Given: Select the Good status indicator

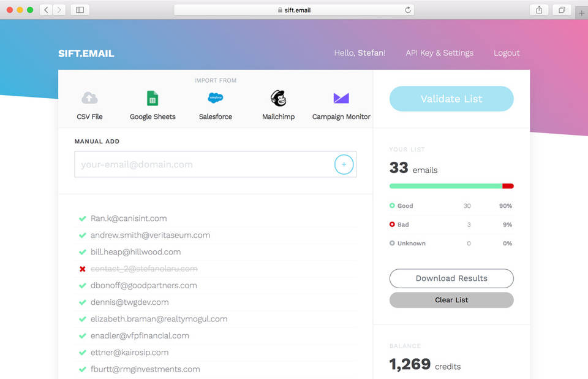Looking at the screenshot, I should tap(392, 206).
